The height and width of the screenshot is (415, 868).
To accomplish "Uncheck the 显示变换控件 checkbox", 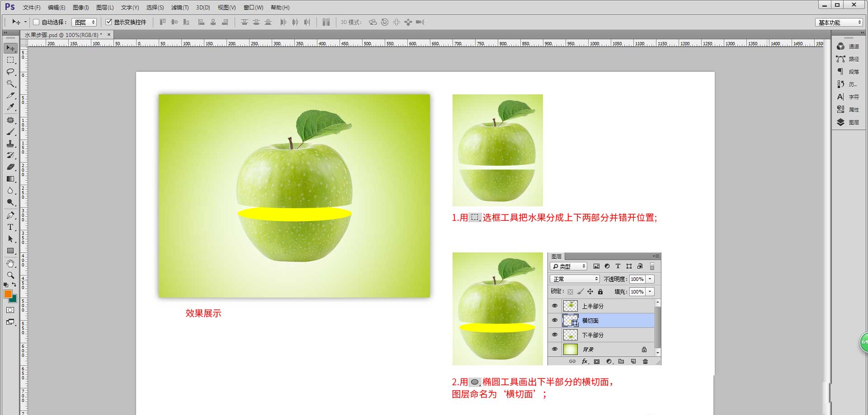I will click(108, 22).
